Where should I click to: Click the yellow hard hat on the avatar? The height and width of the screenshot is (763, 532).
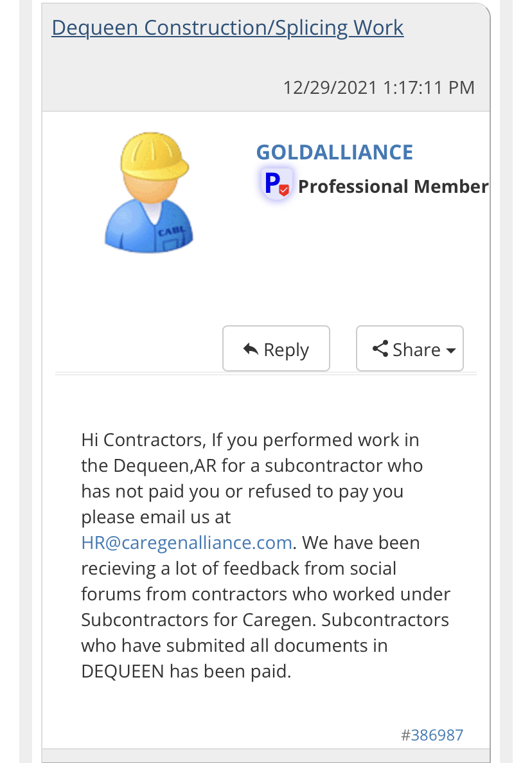pos(154,155)
